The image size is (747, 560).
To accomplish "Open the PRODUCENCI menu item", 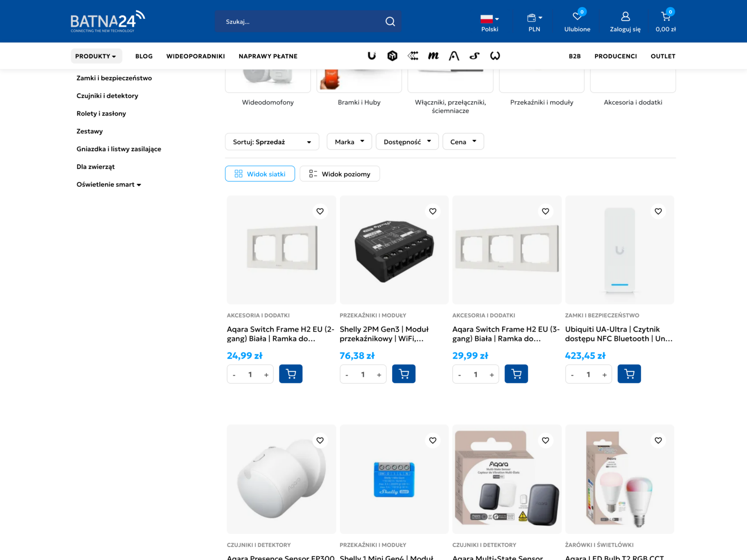I will [616, 56].
